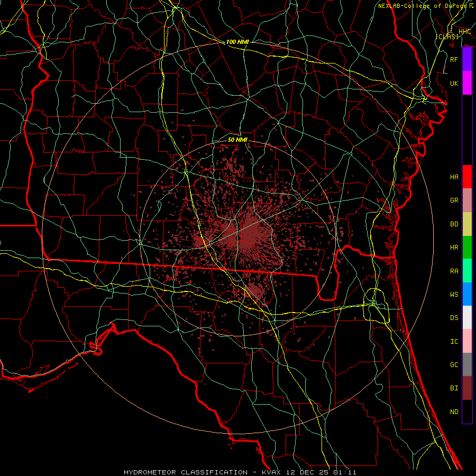This screenshot has height=476, width=476.
Task: Select the GC gray legend swatch
Action: coord(467,364)
